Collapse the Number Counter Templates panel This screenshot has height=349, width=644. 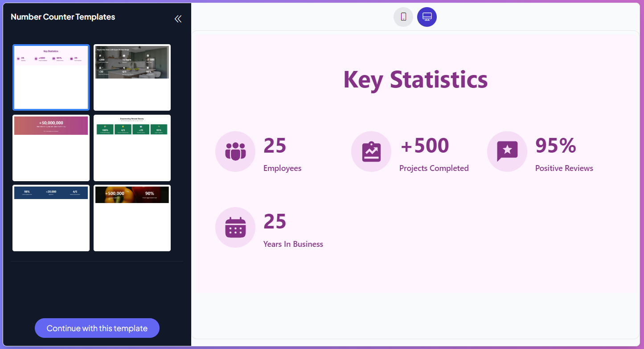[x=178, y=19]
